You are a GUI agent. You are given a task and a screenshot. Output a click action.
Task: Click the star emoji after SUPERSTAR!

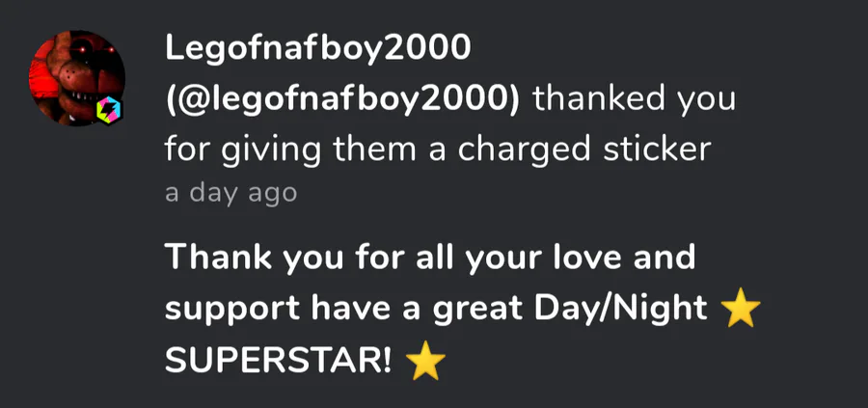tap(425, 362)
